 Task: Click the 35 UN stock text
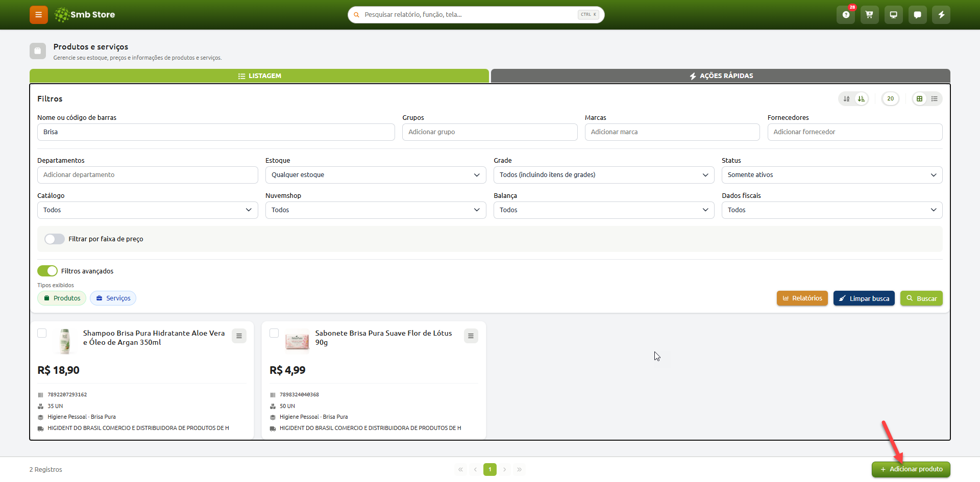[x=55, y=407]
